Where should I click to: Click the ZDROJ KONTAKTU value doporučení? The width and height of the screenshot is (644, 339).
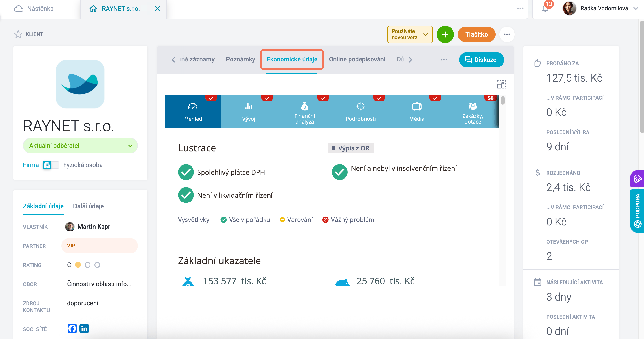pyautogui.click(x=83, y=303)
